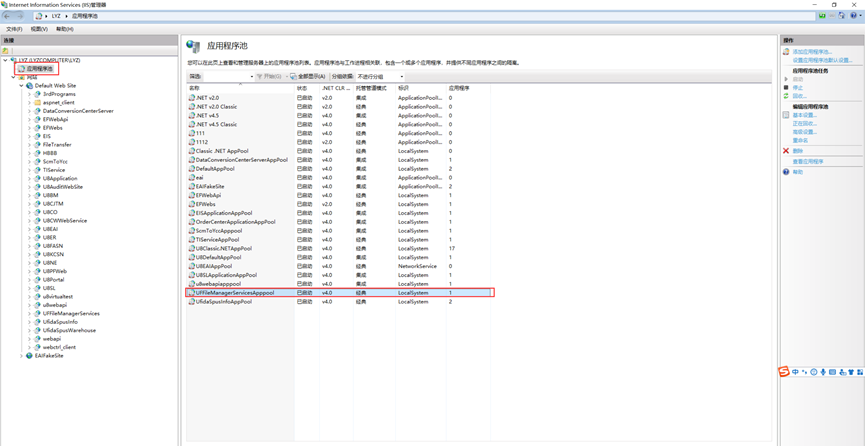This screenshot has width=865, height=446.
Task: Click the microphone icon in the IME bar
Action: (x=823, y=372)
